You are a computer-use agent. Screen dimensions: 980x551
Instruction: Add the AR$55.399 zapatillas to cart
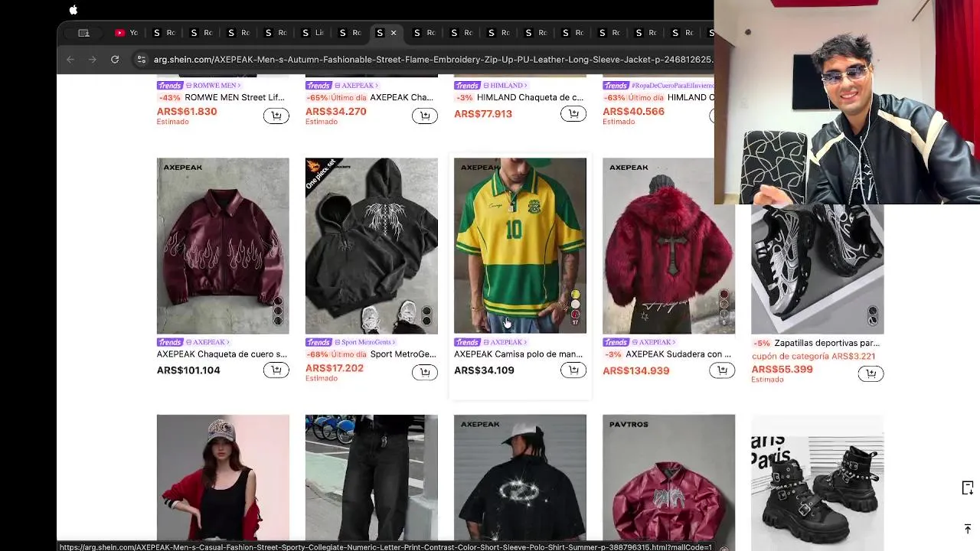tap(871, 373)
